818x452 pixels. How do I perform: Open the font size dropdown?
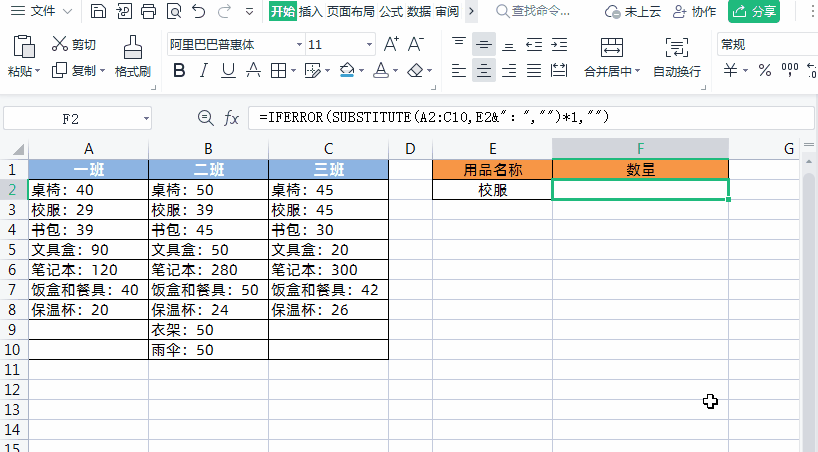(x=369, y=45)
